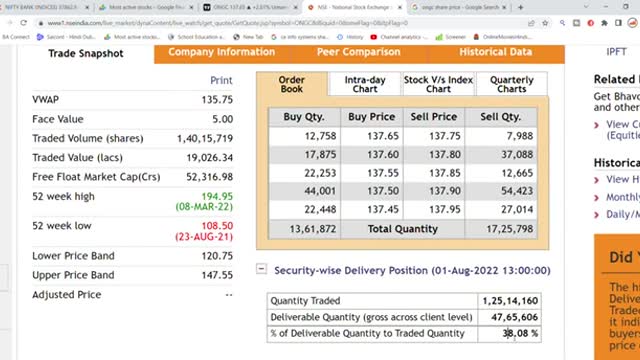
Task: Select the Order Book tab
Action: 291,84
